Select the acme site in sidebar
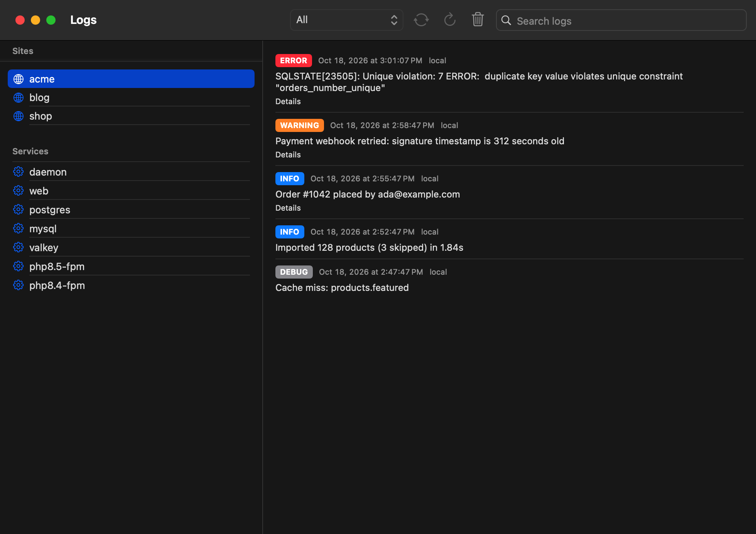 click(131, 79)
